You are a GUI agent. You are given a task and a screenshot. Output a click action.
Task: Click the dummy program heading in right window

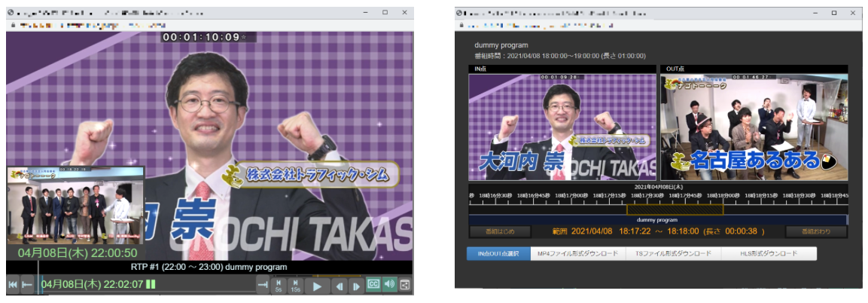pos(501,45)
